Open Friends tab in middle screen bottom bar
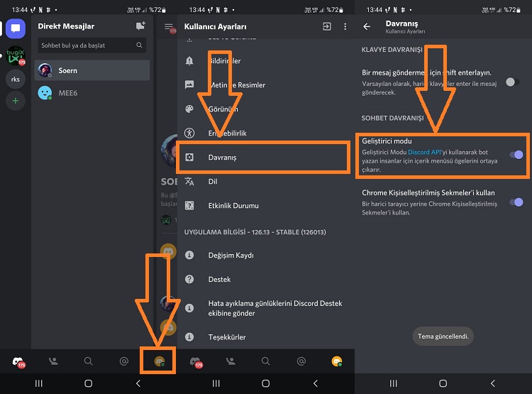Viewport: 532px width, 394px height. (x=231, y=361)
